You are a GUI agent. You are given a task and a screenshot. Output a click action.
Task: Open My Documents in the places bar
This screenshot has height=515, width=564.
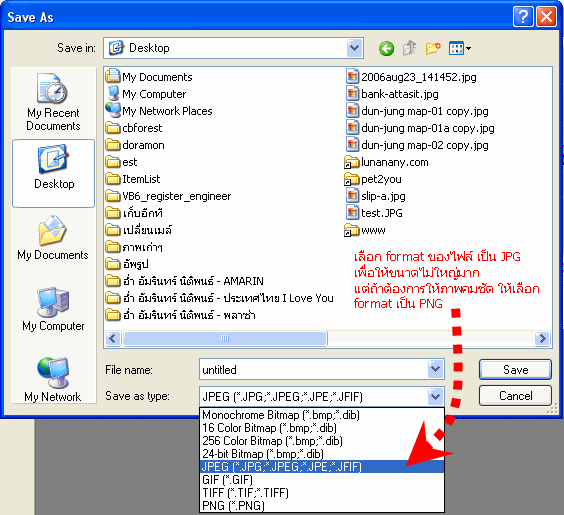[x=53, y=238]
